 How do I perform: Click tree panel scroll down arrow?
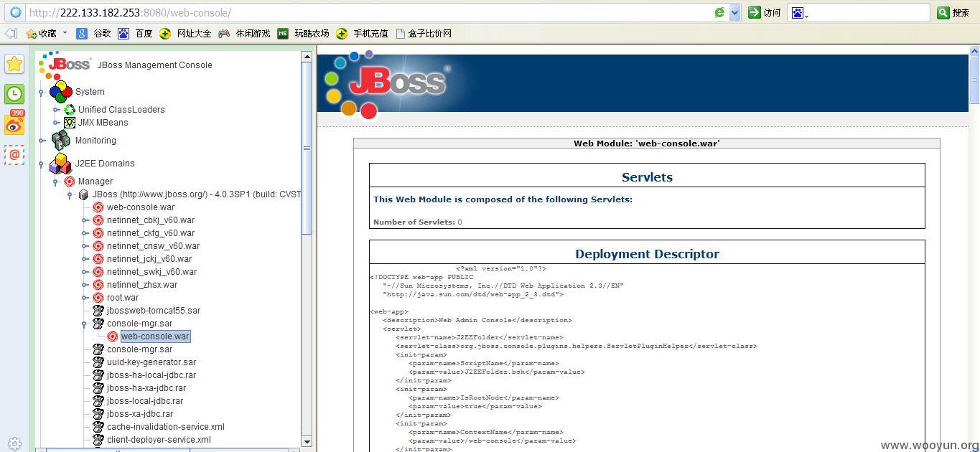click(x=307, y=441)
